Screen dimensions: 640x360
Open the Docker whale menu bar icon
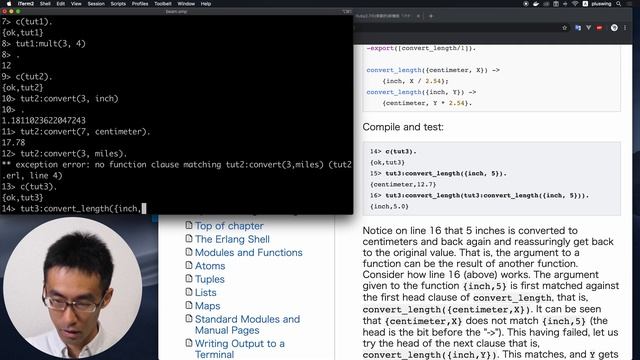point(536,4)
